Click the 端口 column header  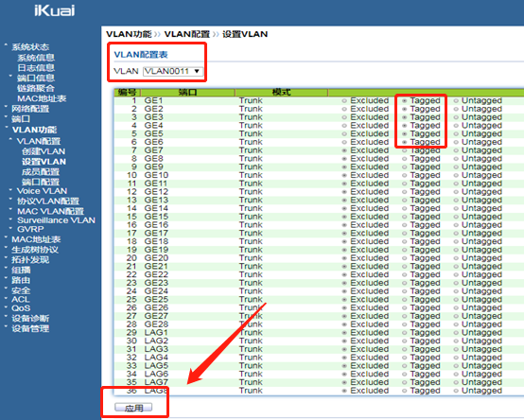188,92
